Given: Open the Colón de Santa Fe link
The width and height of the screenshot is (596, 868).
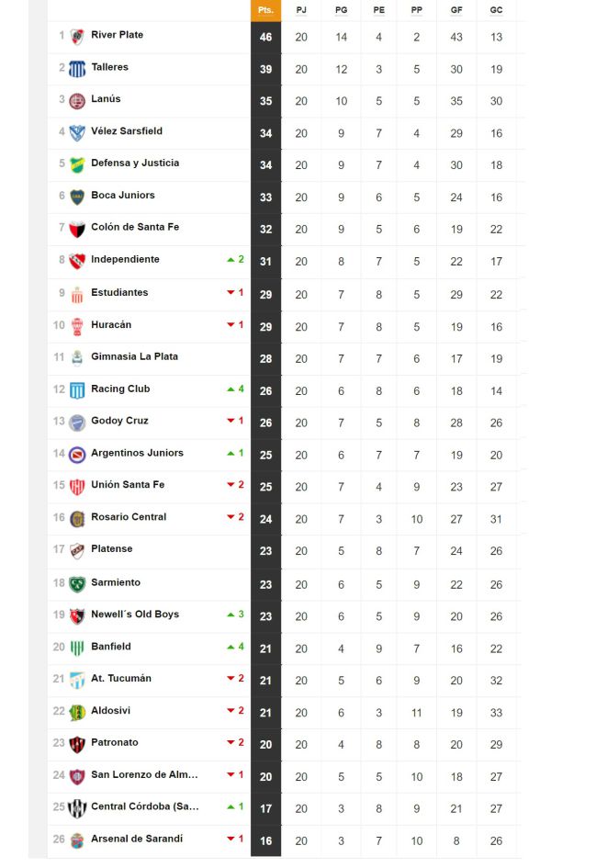Looking at the screenshot, I should [135, 227].
